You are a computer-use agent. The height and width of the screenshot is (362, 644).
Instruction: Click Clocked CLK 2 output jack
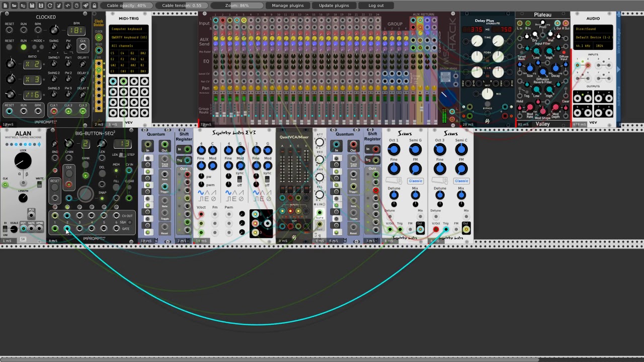point(68,111)
